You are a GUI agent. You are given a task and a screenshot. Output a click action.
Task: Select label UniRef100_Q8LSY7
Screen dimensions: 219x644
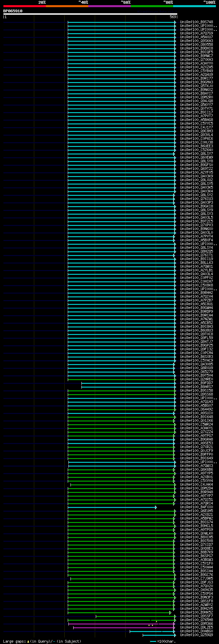point(196,154)
